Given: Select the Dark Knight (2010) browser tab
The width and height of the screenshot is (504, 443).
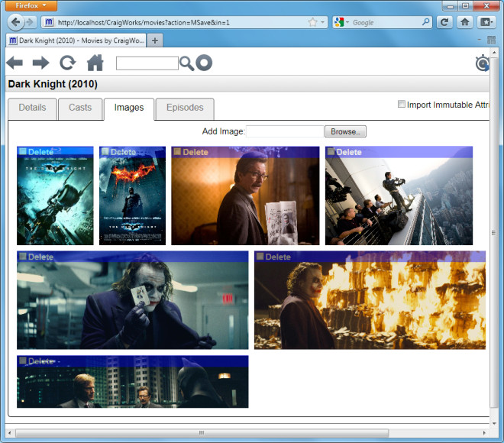Looking at the screenshot, I should [x=76, y=40].
